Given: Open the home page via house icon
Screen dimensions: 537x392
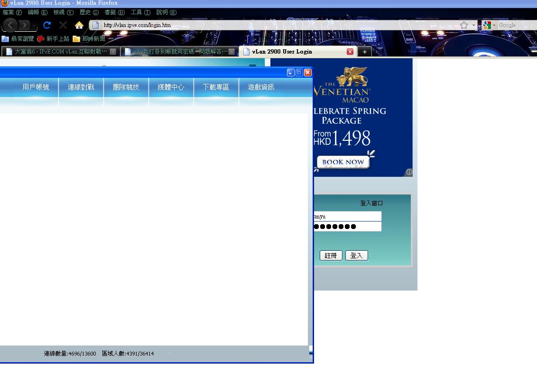Looking at the screenshot, I should point(79,25).
